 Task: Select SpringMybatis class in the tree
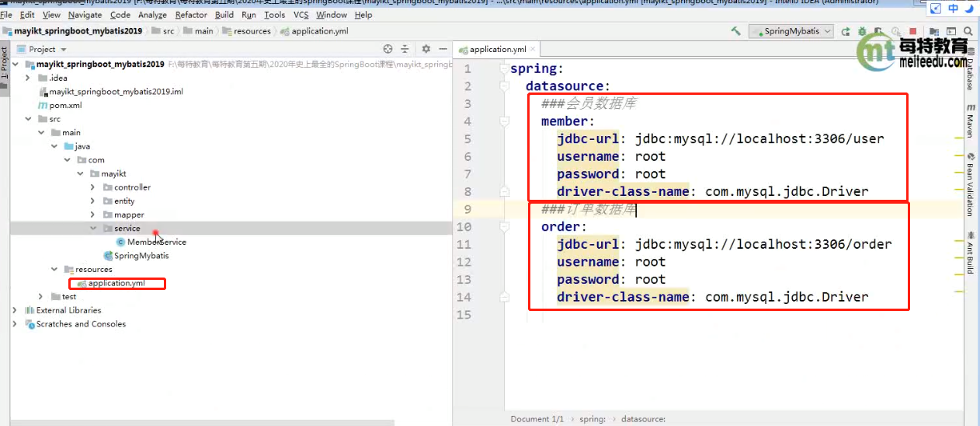[136, 256]
